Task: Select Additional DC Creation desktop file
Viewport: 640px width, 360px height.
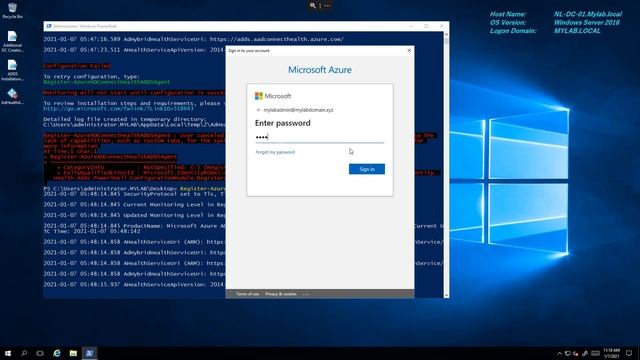Action: click(12, 42)
